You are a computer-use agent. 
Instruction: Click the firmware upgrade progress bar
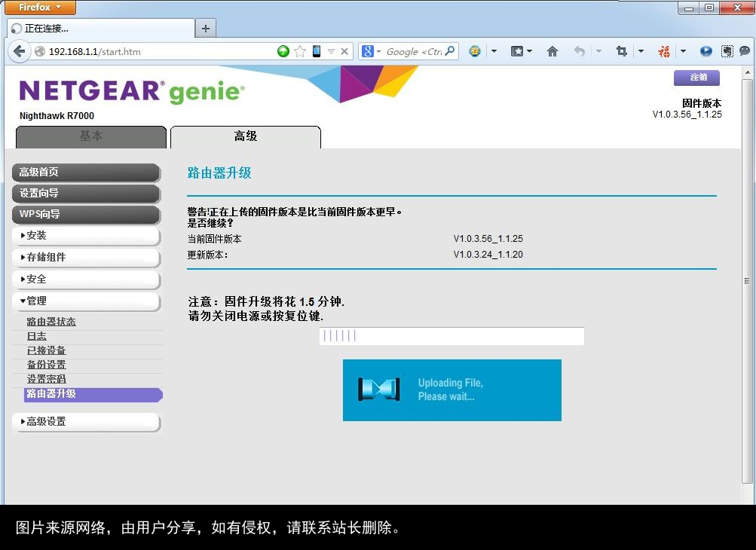[451, 335]
